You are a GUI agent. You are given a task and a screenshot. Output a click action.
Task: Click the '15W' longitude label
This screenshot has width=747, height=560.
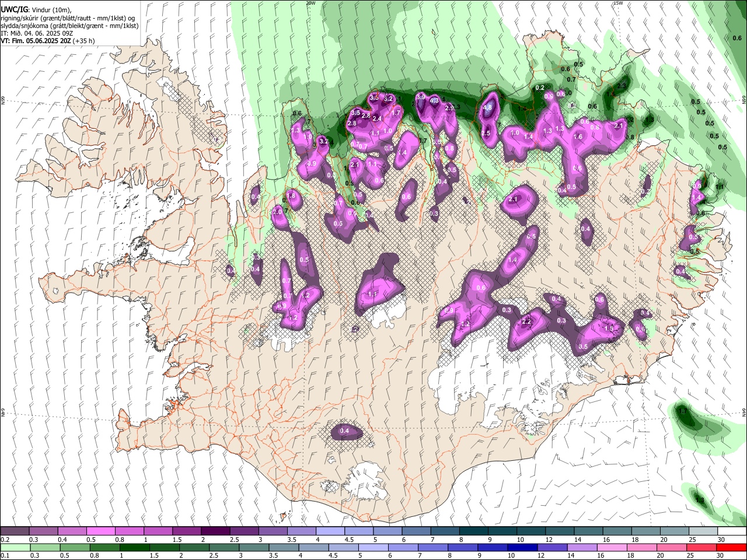618,3
